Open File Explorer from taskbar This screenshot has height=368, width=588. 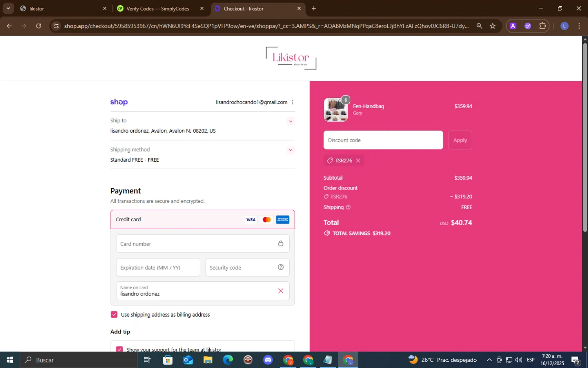click(208, 360)
